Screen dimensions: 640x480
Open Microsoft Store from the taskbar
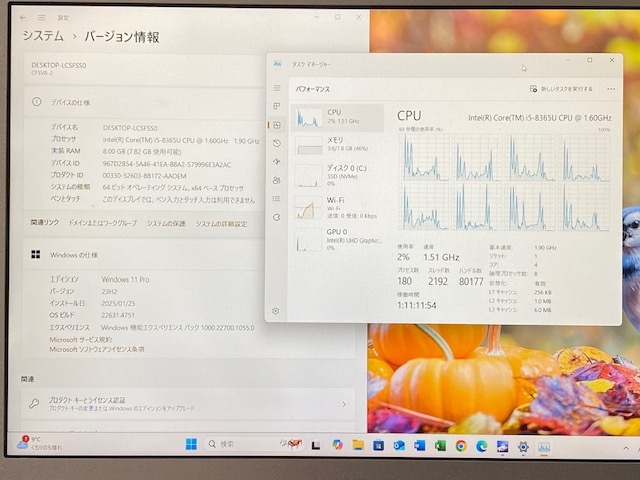pyautogui.click(x=378, y=445)
